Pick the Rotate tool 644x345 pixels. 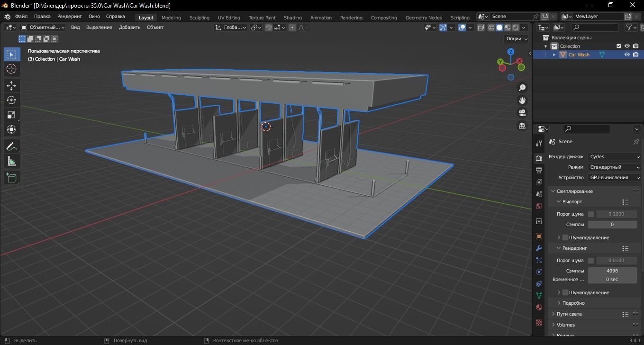(11, 100)
